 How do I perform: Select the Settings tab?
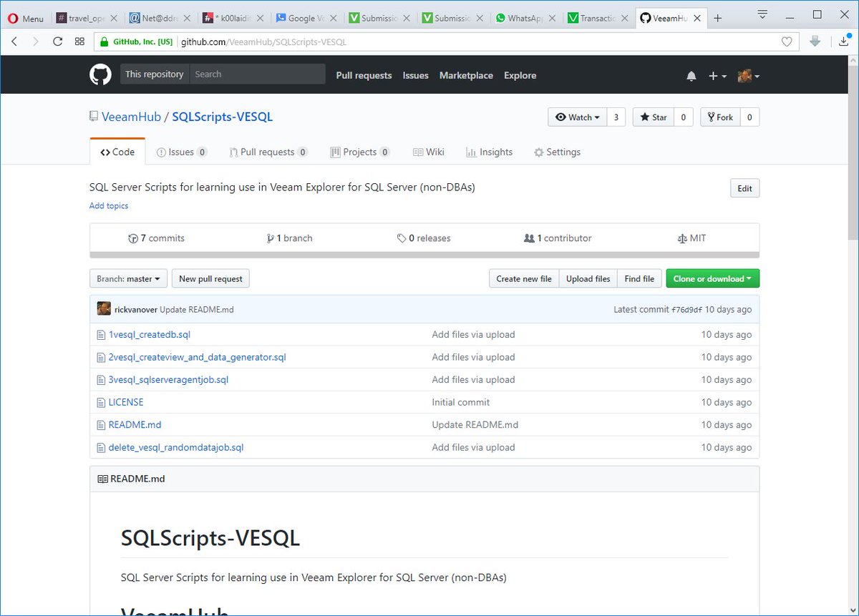(557, 152)
